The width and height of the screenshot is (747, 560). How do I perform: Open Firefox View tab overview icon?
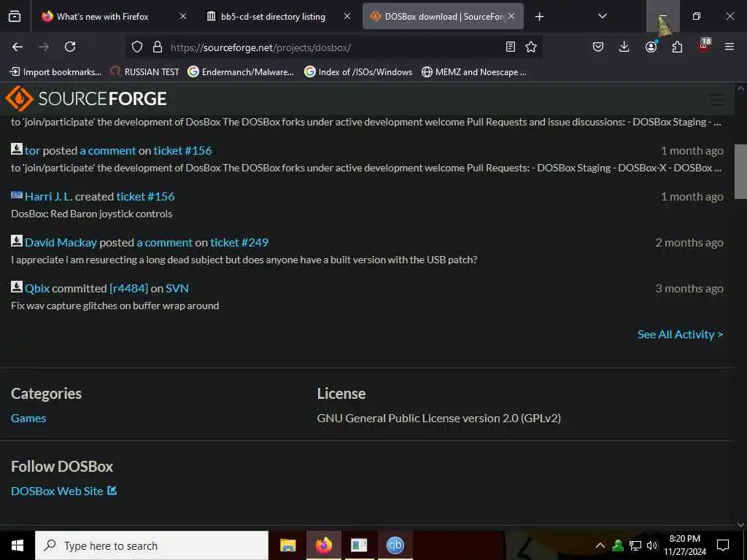point(15,16)
